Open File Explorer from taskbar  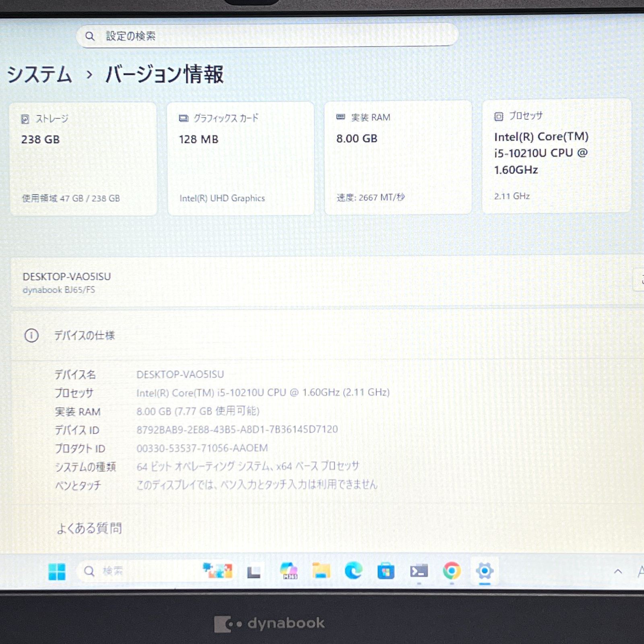(x=321, y=570)
